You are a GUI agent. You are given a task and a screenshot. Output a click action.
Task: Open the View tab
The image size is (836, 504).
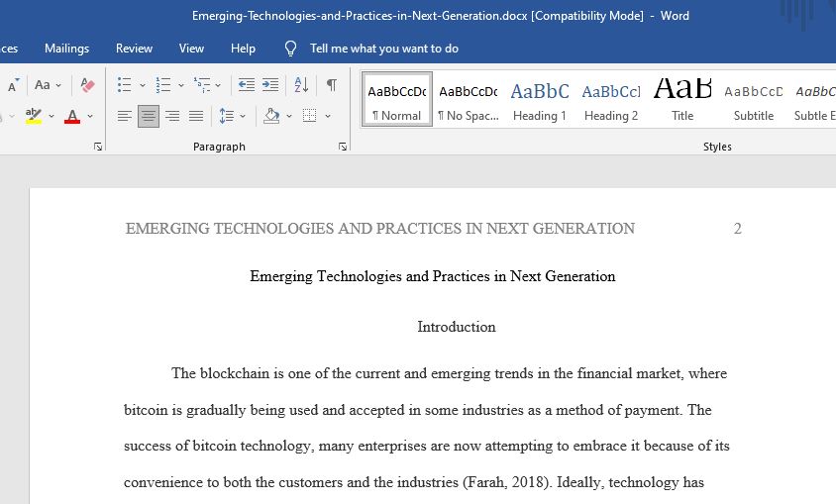pos(191,49)
